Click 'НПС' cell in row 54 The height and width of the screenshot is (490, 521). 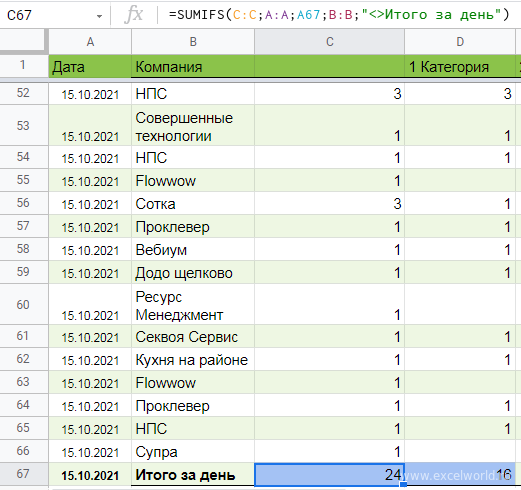click(193, 157)
